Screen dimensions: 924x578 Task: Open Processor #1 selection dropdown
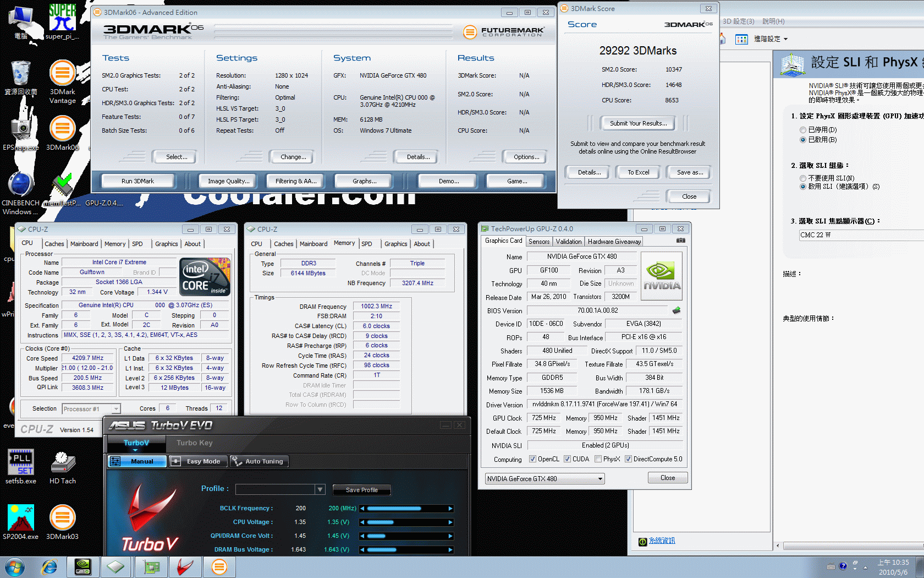point(91,409)
